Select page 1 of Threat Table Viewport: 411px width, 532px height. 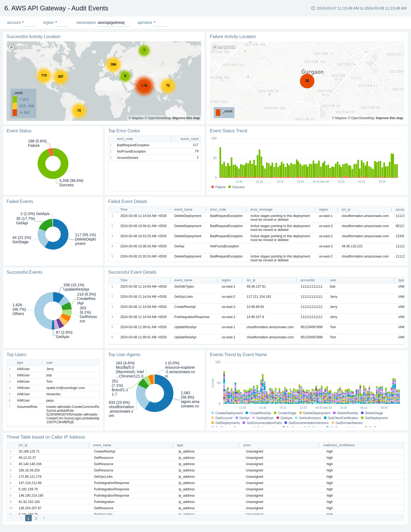tap(28, 518)
